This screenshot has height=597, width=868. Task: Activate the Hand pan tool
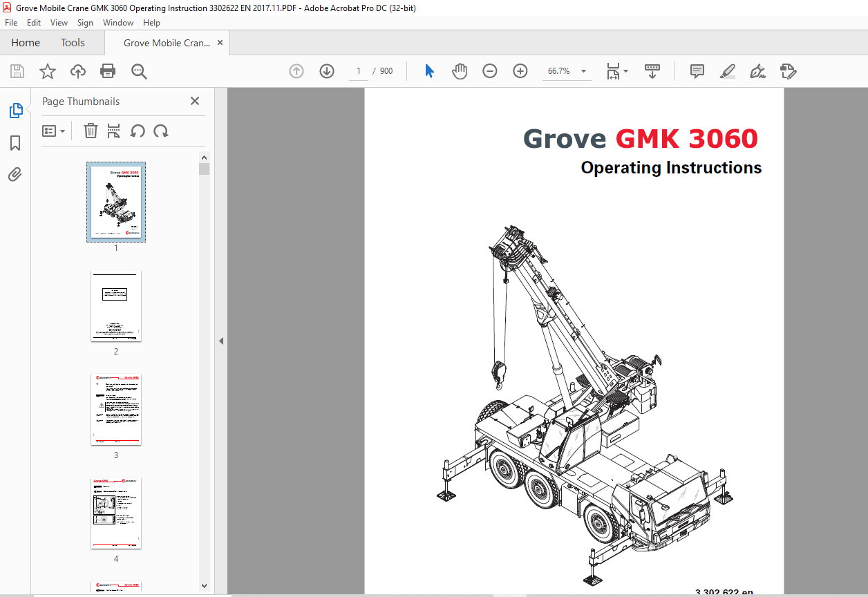pos(460,71)
